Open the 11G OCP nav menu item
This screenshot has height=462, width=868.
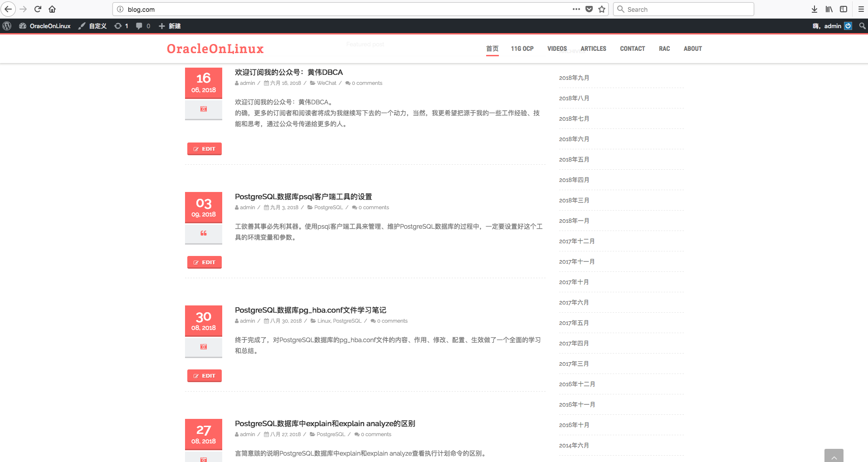[522, 49]
